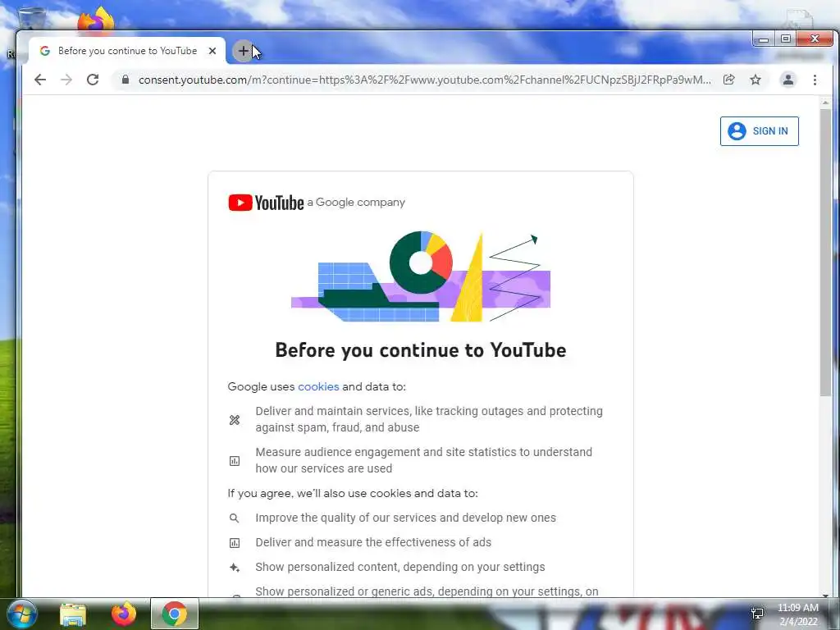Click the YouTube logo

click(x=267, y=203)
